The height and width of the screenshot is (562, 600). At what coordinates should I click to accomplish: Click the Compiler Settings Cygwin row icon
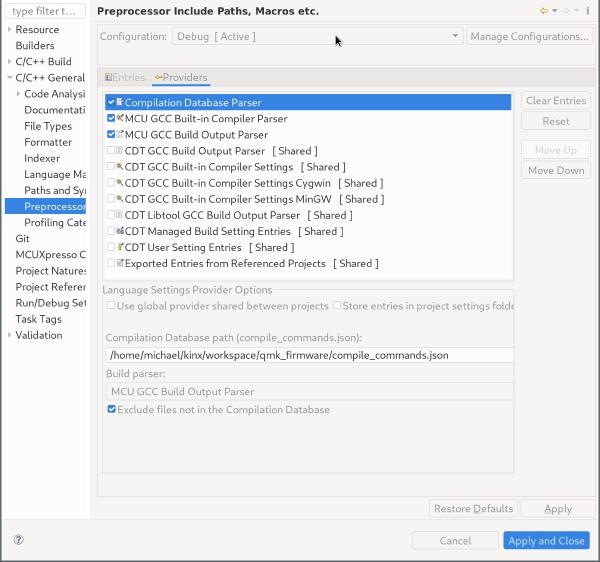pyautogui.click(x=119, y=182)
